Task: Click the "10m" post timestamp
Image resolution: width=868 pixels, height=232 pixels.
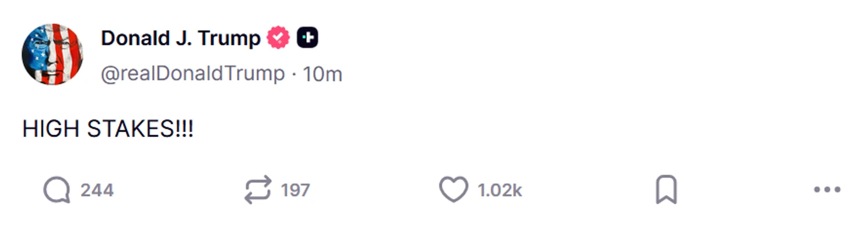Action: click(323, 74)
